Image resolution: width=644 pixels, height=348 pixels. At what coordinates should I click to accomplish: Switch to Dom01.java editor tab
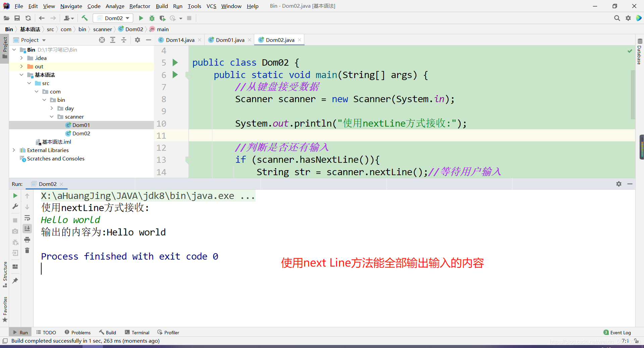pos(230,40)
